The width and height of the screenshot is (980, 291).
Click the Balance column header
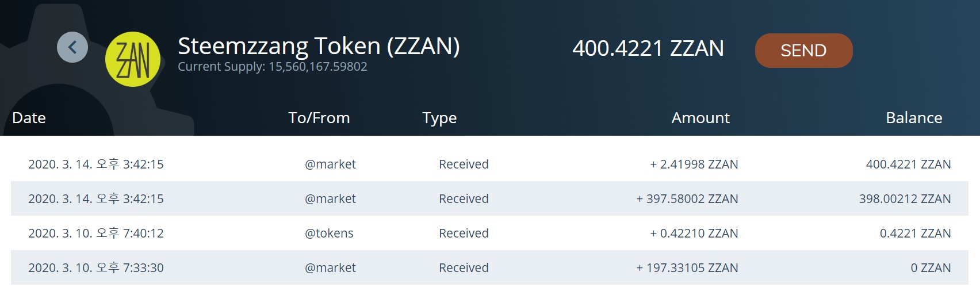coord(913,118)
